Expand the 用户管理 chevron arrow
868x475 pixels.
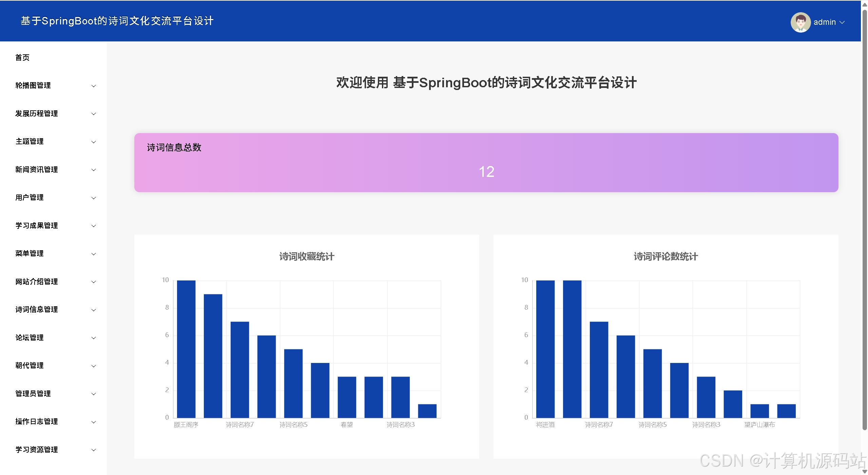[94, 198]
